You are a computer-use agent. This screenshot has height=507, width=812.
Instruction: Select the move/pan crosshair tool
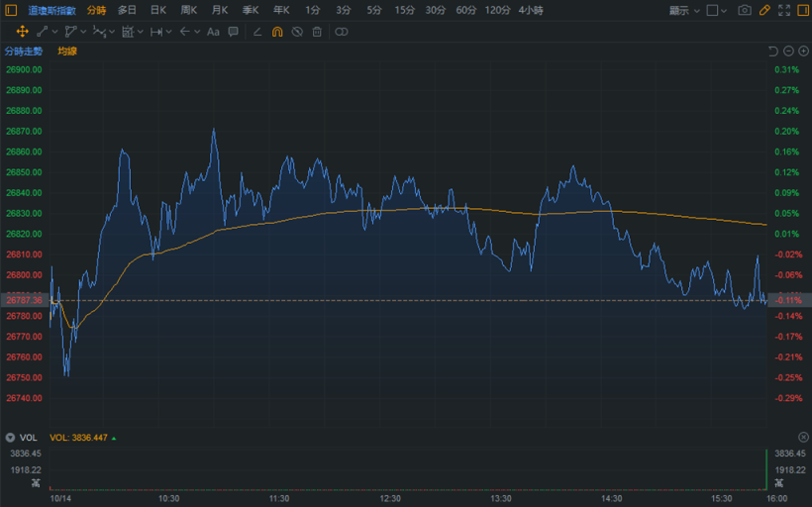(x=22, y=32)
